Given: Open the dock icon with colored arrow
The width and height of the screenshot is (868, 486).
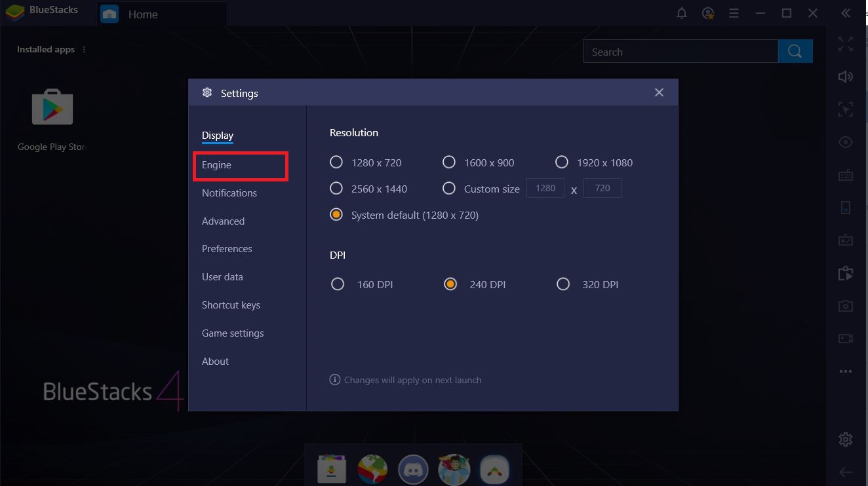Looking at the screenshot, I should click(x=494, y=469).
